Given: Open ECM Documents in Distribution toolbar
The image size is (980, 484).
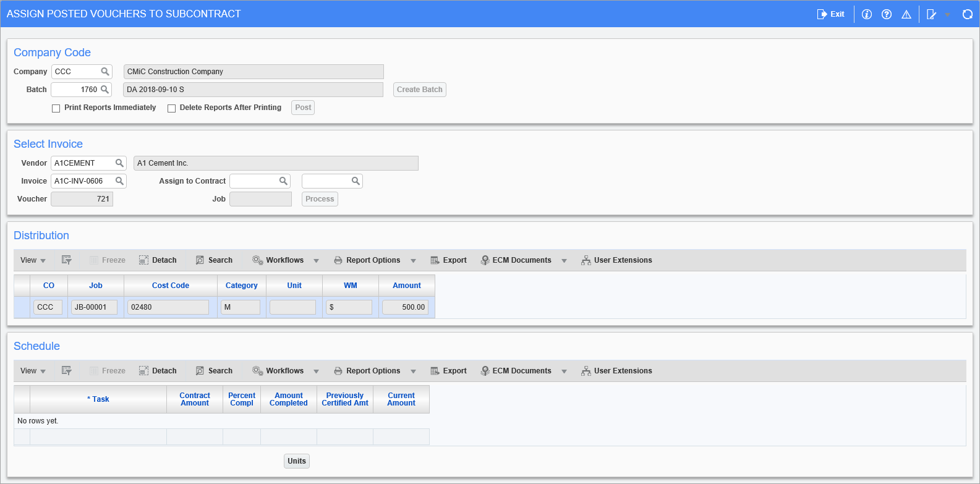Looking at the screenshot, I should [x=516, y=260].
